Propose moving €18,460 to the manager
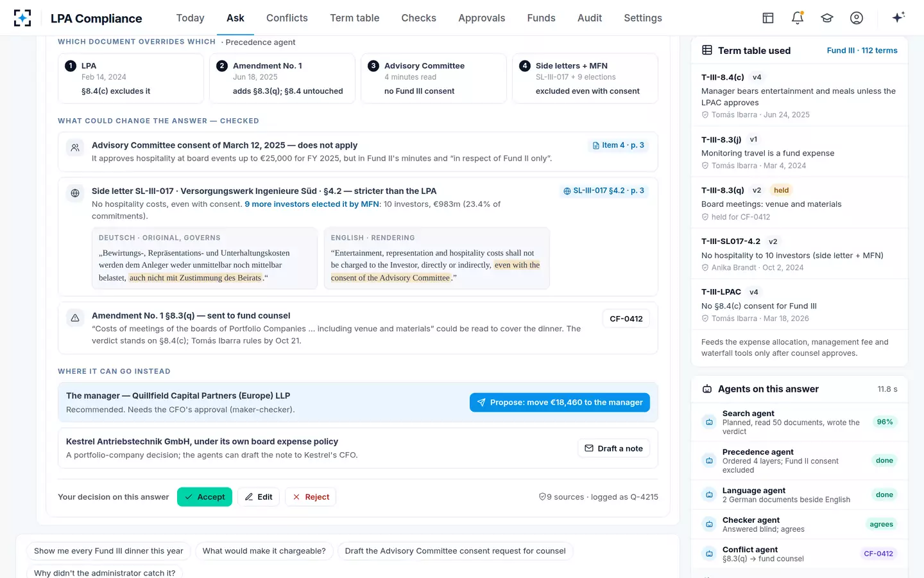924x578 pixels. 560,403
